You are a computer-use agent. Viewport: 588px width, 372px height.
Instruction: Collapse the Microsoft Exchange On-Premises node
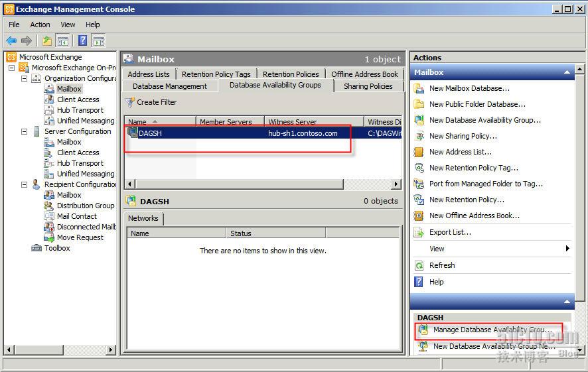[x=12, y=68]
